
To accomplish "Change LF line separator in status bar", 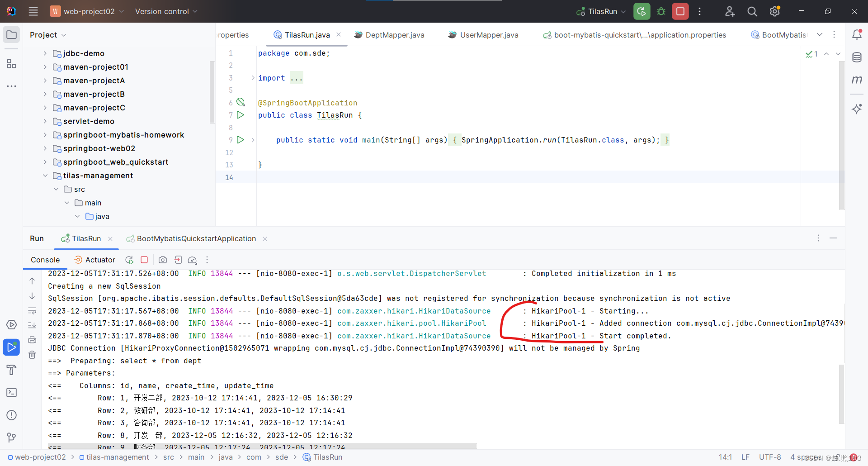I will click(745, 457).
